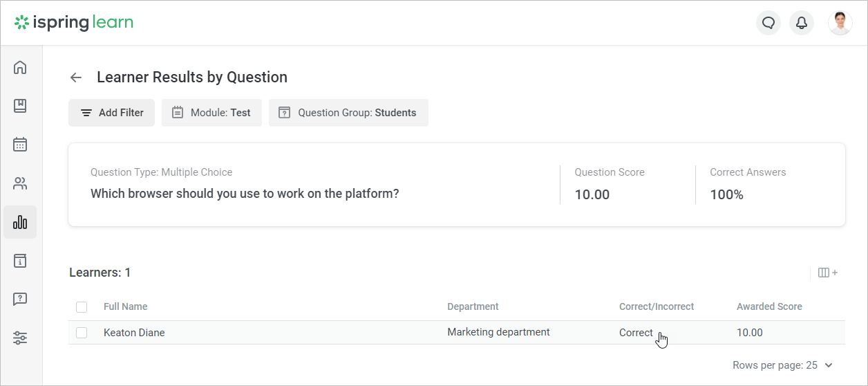The width and height of the screenshot is (868, 386).
Task: Tick the select-all checkbox in header
Action: click(82, 307)
